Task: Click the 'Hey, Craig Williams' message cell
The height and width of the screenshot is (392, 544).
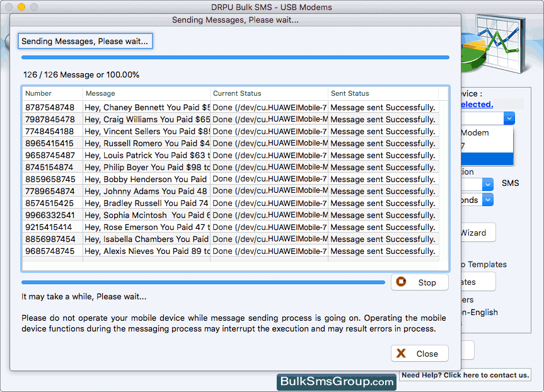Action: point(147,119)
